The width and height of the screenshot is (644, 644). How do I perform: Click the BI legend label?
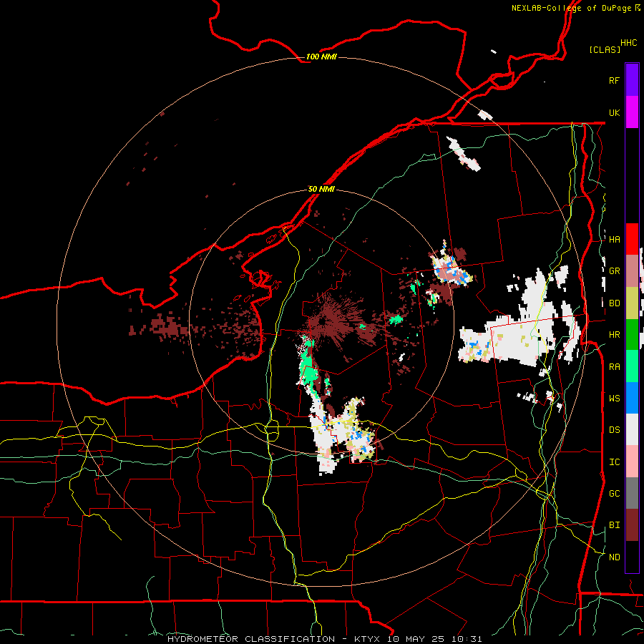(614, 525)
